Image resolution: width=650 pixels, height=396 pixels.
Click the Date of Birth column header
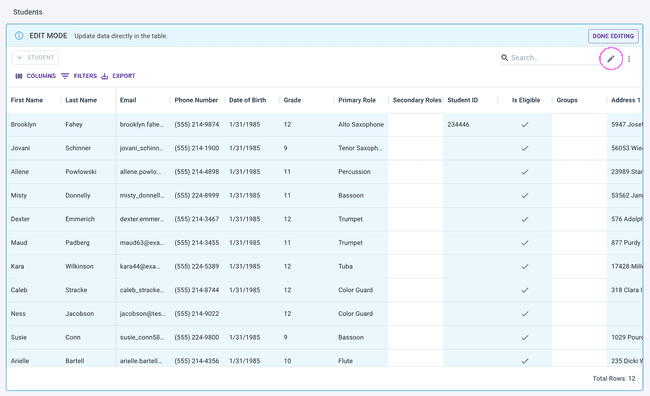pyautogui.click(x=247, y=100)
